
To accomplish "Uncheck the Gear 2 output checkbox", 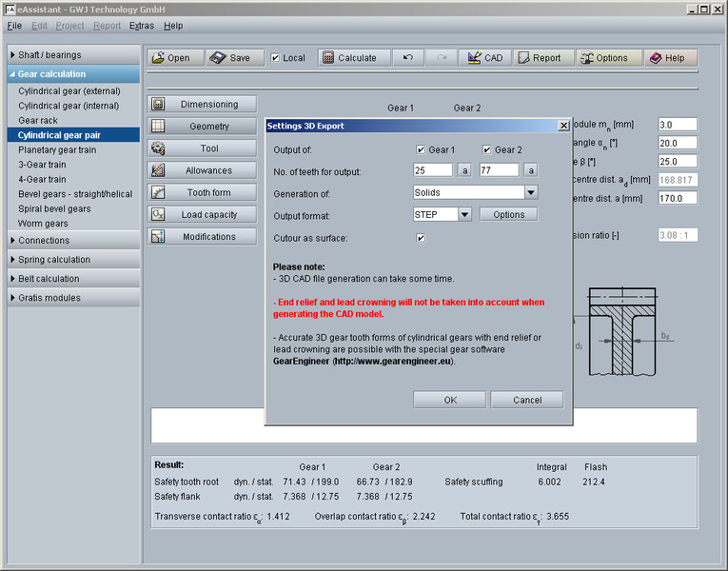I will pyautogui.click(x=487, y=149).
